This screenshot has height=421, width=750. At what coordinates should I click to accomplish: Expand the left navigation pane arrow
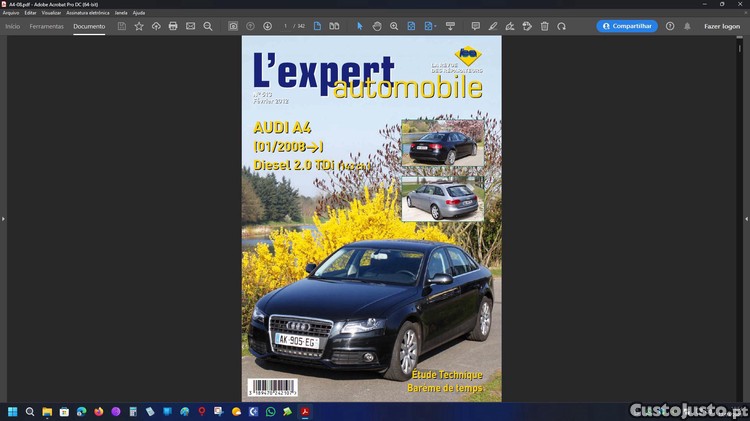(x=3, y=219)
